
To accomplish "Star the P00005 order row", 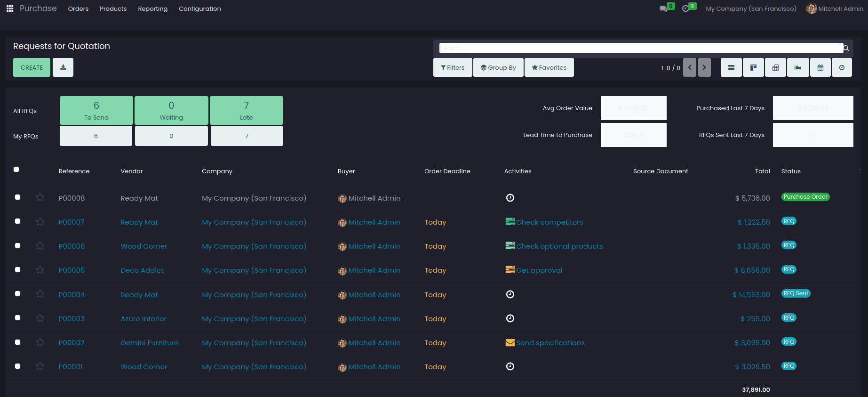I will point(40,269).
